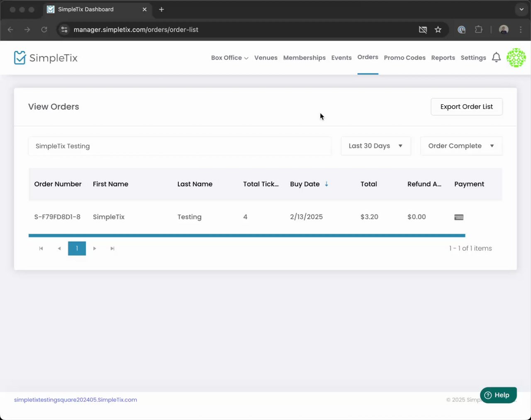Viewport: 531px width, 420px height.
Task: Click the credit card payment icon
Action: (459, 217)
